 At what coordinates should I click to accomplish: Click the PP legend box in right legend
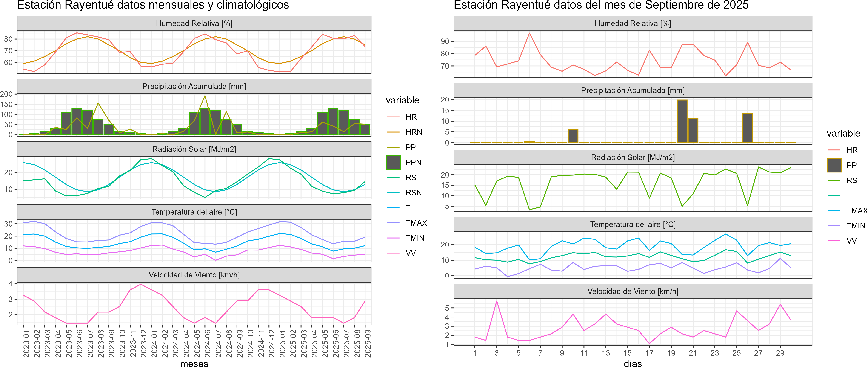click(x=834, y=165)
